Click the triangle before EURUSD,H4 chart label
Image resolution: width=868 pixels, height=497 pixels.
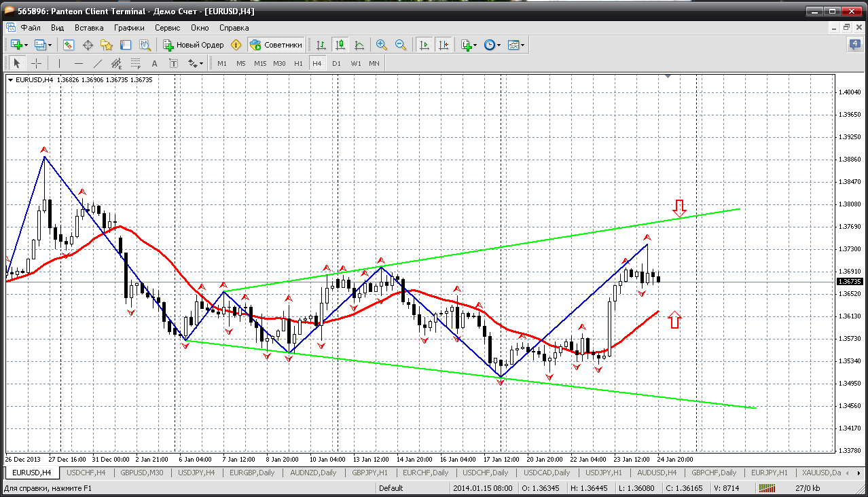pos(10,80)
